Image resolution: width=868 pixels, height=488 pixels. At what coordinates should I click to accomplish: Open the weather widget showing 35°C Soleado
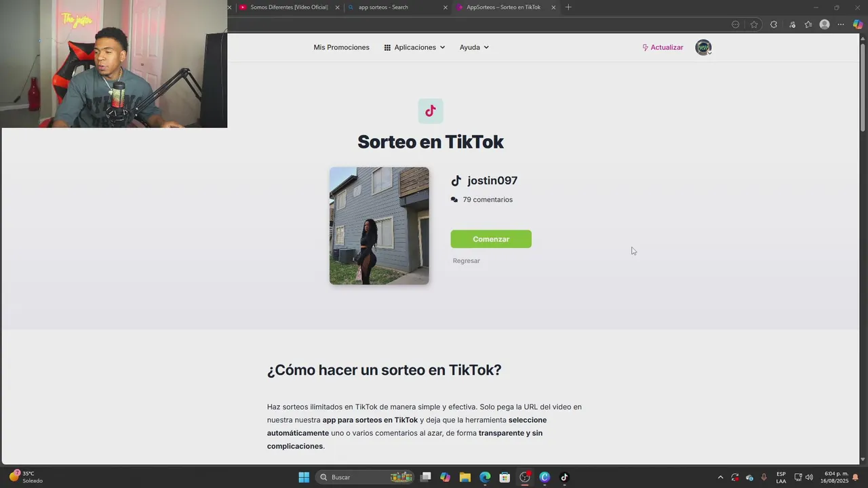pyautogui.click(x=26, y=477)
